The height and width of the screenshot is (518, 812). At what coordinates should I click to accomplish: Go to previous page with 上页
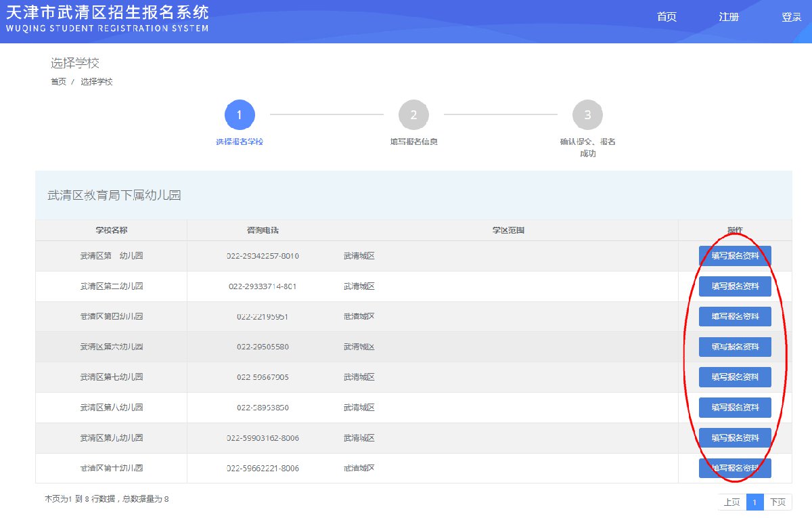pyautogui.click(x=731, y=502)
